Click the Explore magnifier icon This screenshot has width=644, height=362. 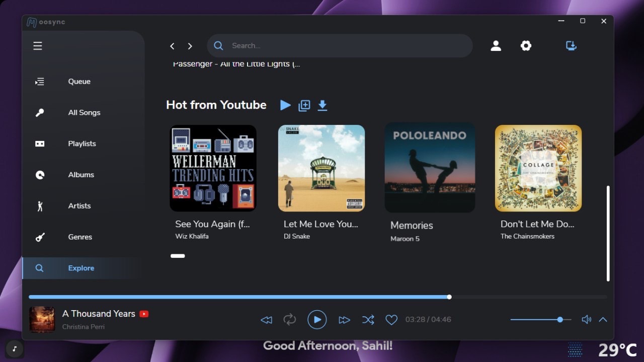(x=39, y=268)
